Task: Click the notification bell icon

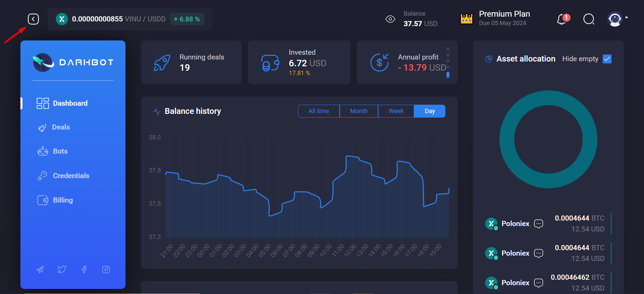Action: (x=562, y=19)
